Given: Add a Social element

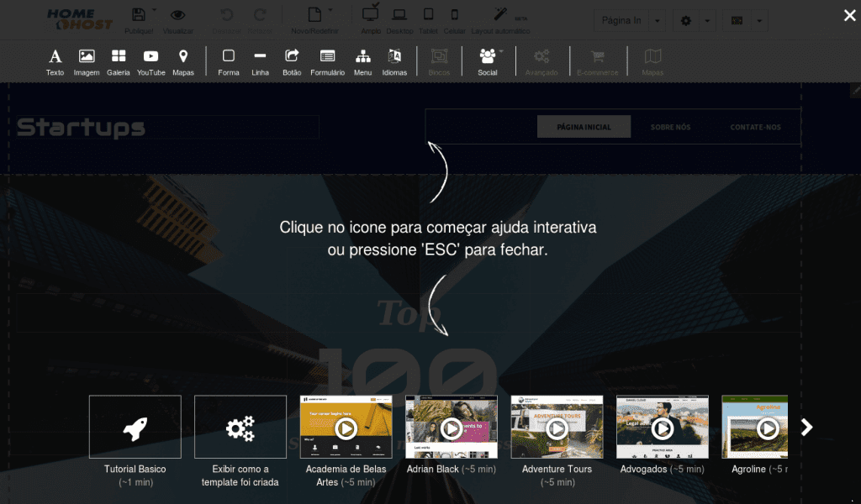Looking at the screenshot, I should pos(488,62).
